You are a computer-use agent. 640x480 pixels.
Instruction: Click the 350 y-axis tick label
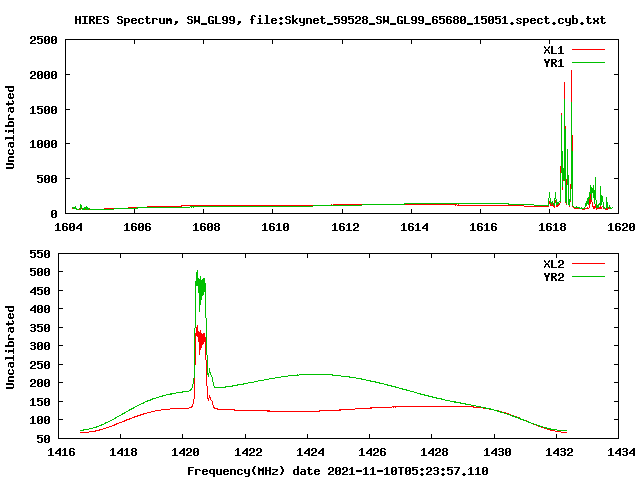pos(40,328)
